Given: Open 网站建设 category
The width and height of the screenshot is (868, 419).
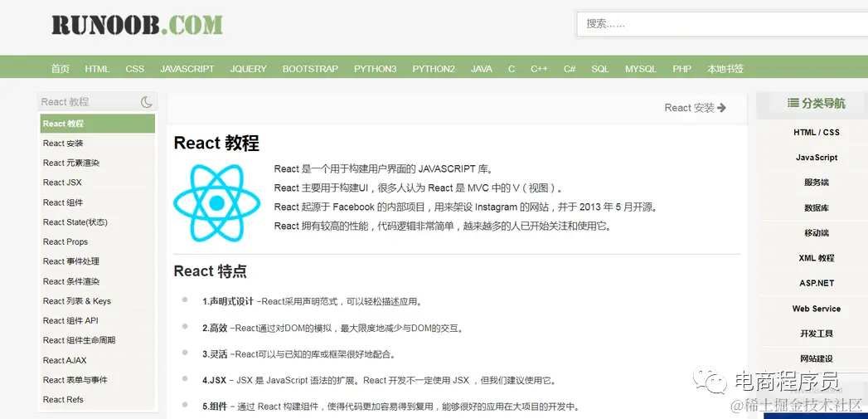Looking at the screenshot, I should point(817,358).
